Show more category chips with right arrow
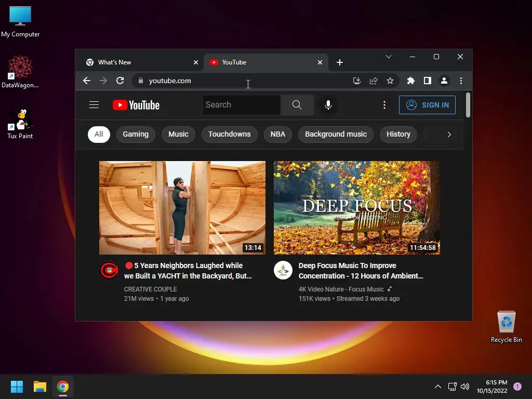The image size is (532, 399). point(449,135)
